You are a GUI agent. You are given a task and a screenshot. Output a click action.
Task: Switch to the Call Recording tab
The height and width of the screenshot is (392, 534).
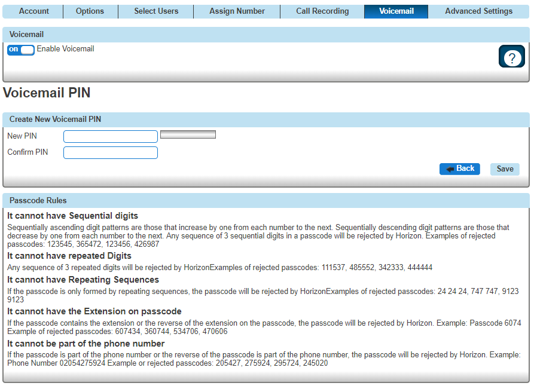point(322,11)
